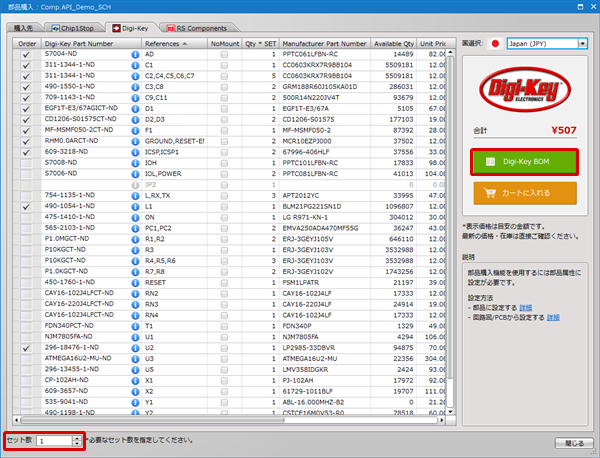The width and height of the screenshot is (600, 458).
Task: Open the 詳細 link for 回路図/PCBから設定する
Action: (x=553, y=317)
